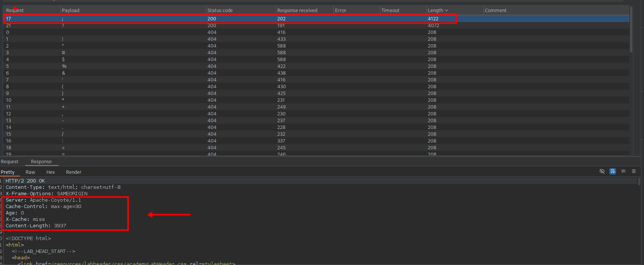The image size is (644, 265).
Task: Open the Render view tab
Action: 74,172
